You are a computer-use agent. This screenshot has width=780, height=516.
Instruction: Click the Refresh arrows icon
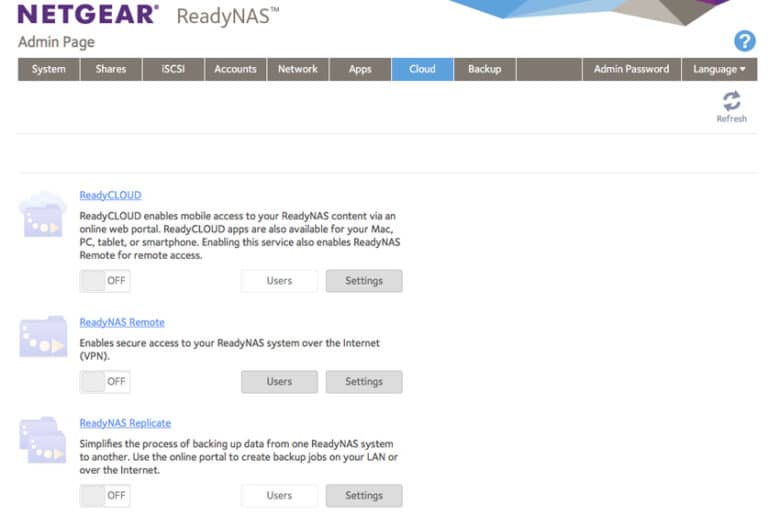click(x=731, y=101)
